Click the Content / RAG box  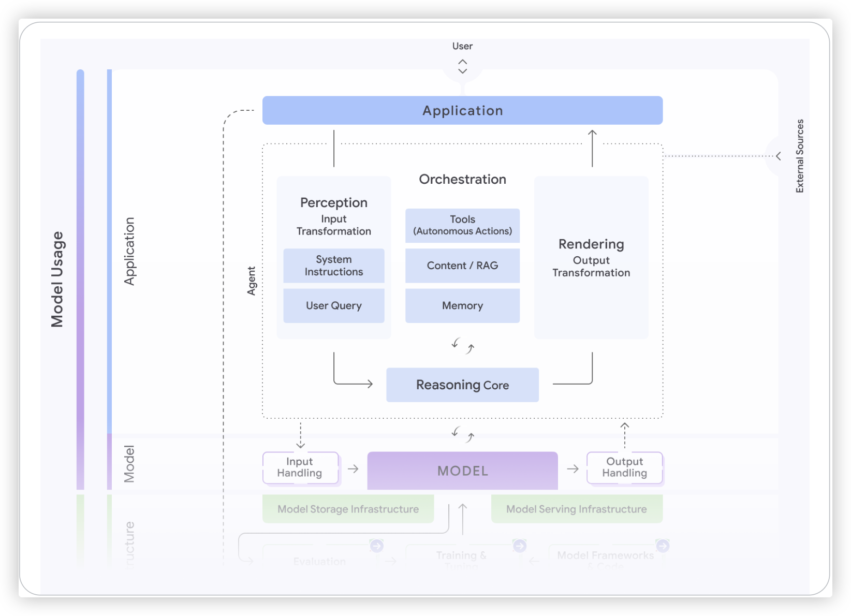click(x=462, y=266)
